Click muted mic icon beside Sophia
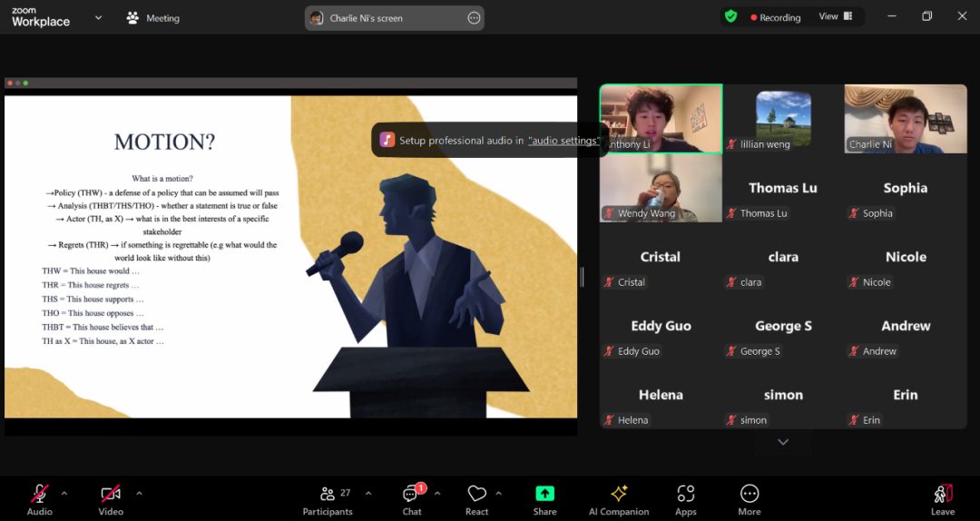980x521 pixels. [x=854, y=213]
